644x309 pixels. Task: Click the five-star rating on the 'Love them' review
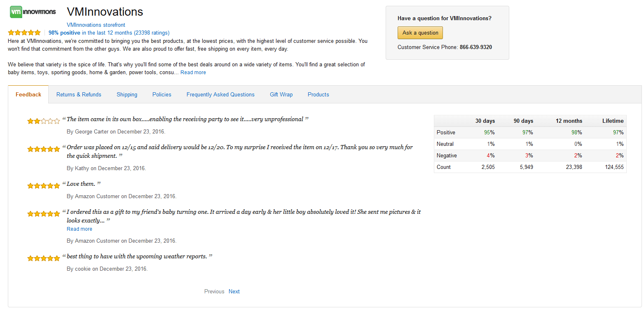pyautogui.click(x=43, y=185)
